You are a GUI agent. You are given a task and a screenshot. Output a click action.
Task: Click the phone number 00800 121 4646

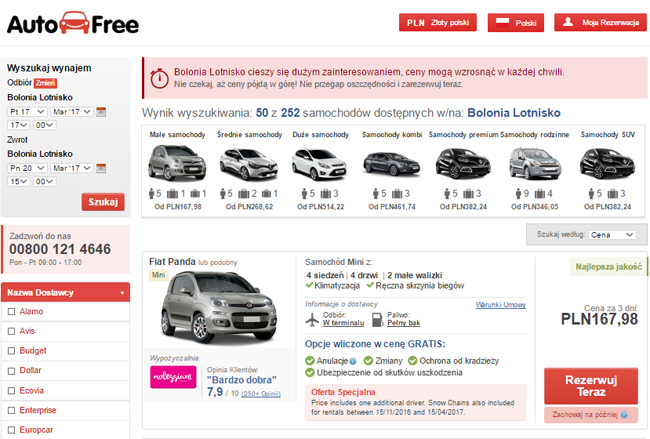(60, 249)
